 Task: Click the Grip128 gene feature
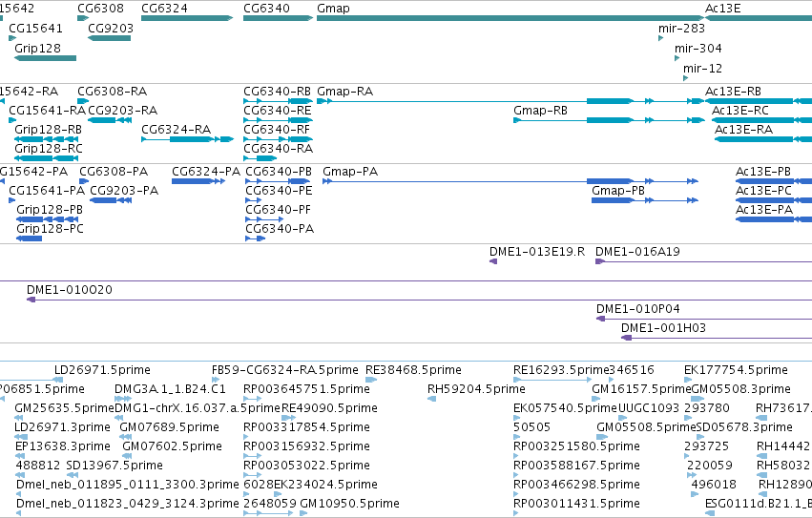(45, 58)
